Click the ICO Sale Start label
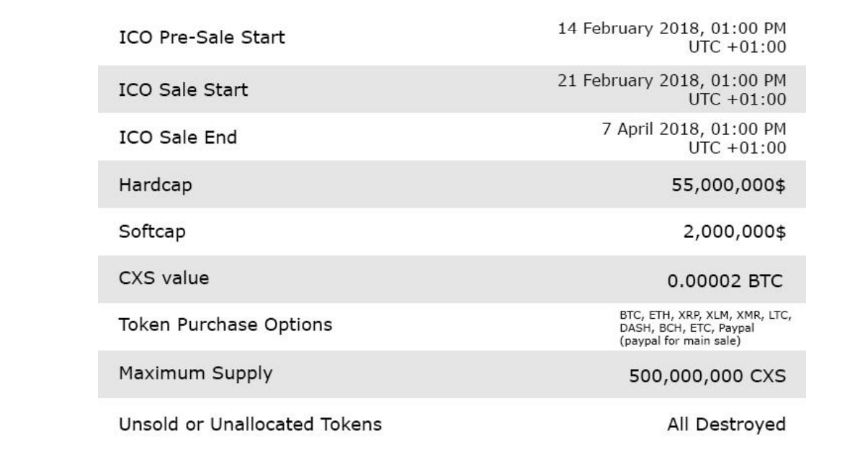Screen dimensions: 868x455 pyautogui.click(x=183, y=90)
